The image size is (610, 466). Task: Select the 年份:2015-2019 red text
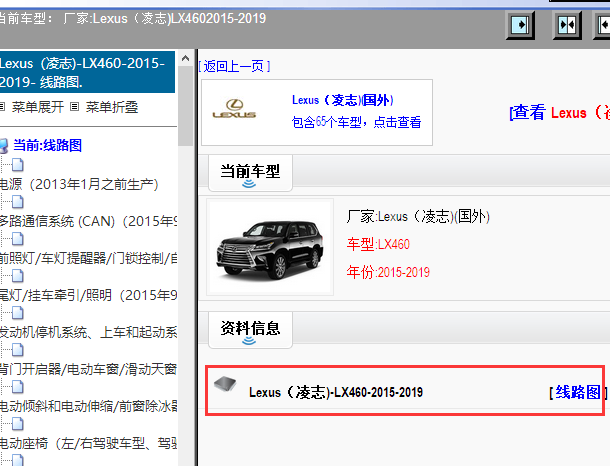click(x=388, y=272)
